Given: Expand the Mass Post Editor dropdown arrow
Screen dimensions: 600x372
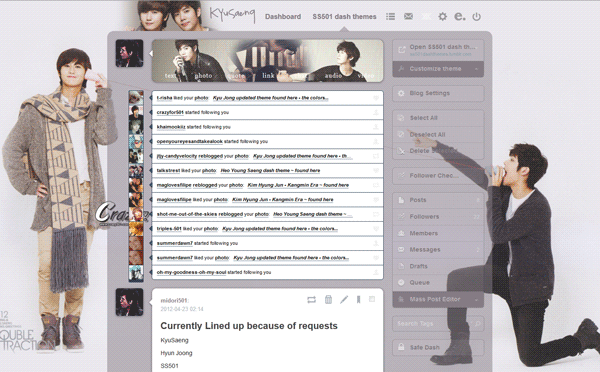Looking at the screenshot, I should point(476,300).
